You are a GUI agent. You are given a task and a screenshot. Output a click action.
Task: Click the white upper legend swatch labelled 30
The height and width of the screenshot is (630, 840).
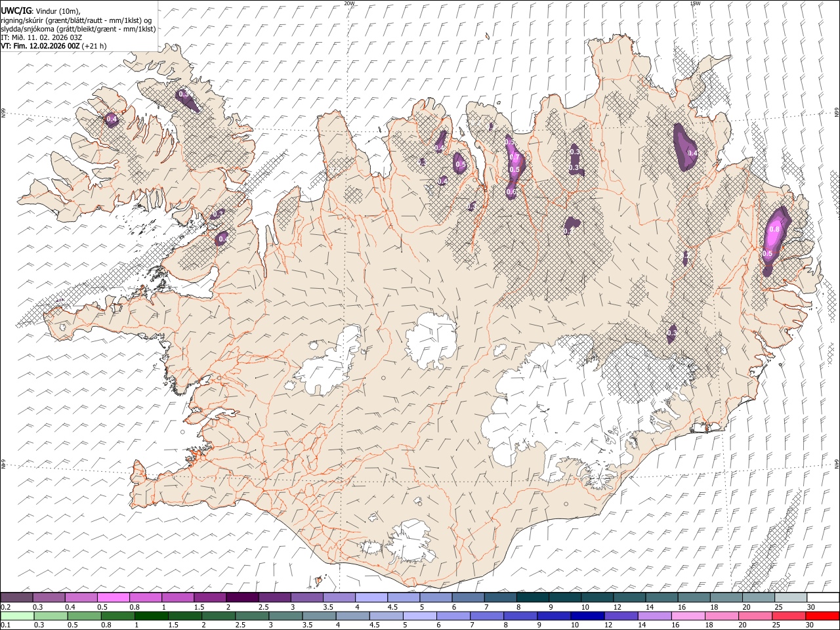[x=822, y=598]
